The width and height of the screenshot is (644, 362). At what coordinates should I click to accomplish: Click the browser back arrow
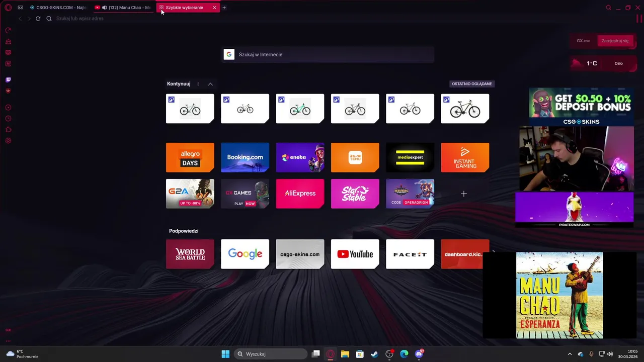point(20,19)
